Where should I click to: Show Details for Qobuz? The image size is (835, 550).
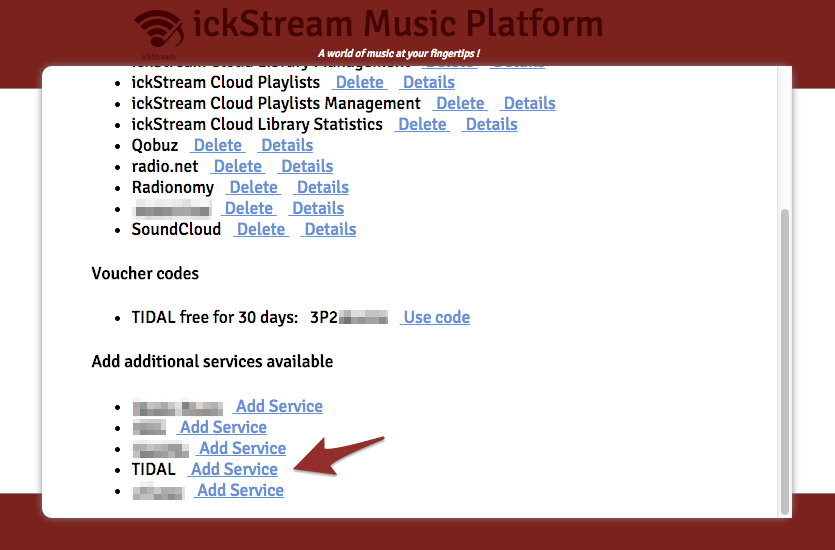(287, 145)
